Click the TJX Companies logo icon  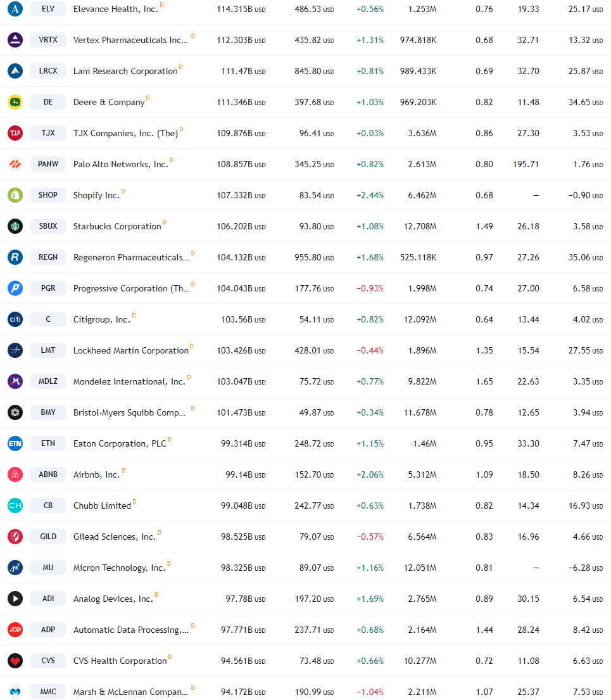pos(15,133)
